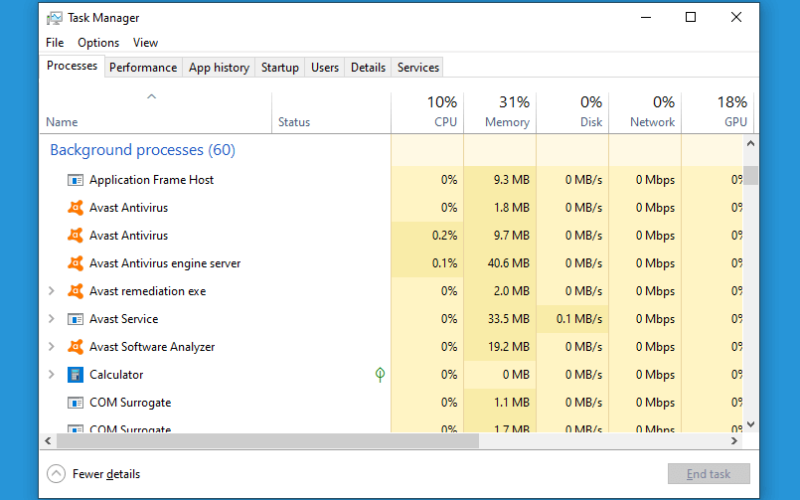Switch to the Startup tab
800x500 pixels.
pyautogui.click(x=280, y=67)
